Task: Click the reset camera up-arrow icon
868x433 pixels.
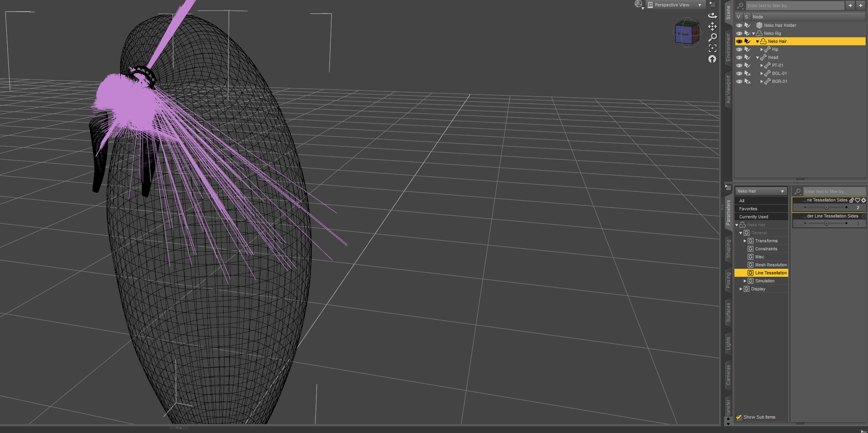Action: click(x=712, y=59)
